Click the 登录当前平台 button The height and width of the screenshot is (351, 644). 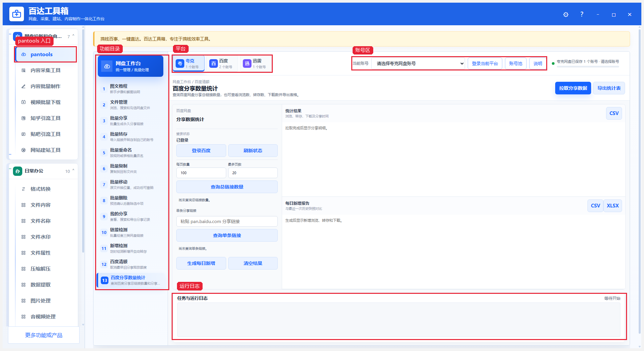tap(485, 63)
